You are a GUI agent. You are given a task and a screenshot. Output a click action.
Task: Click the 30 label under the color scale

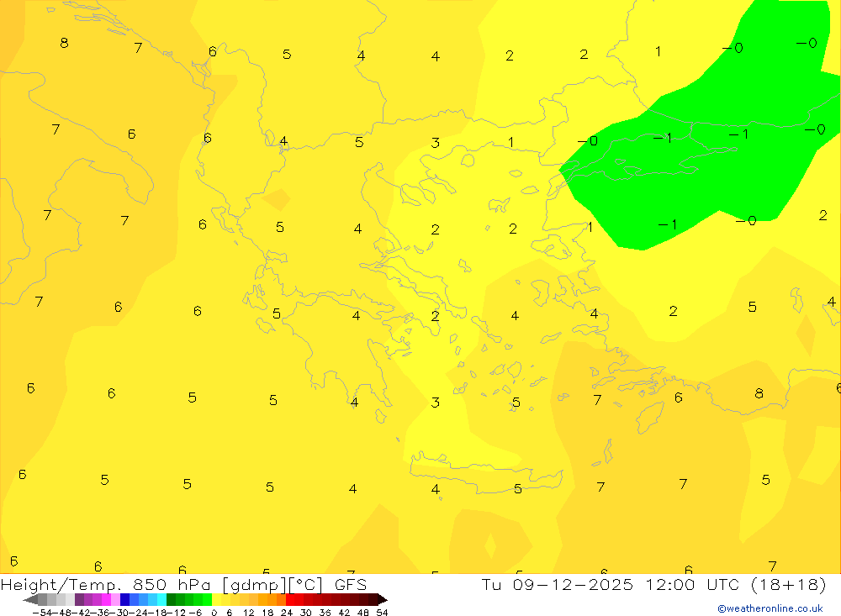[x=306, y=613]
